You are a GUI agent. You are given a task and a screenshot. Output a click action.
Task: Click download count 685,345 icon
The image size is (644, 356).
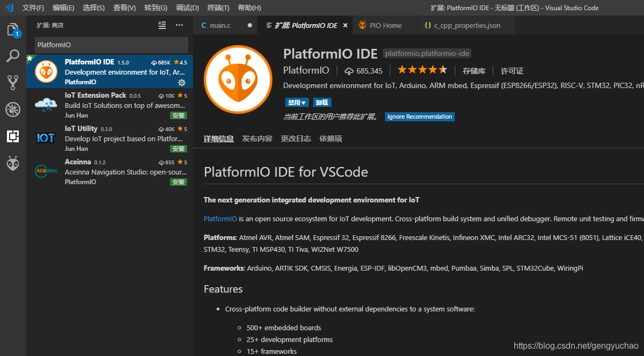tap(349, 71)
